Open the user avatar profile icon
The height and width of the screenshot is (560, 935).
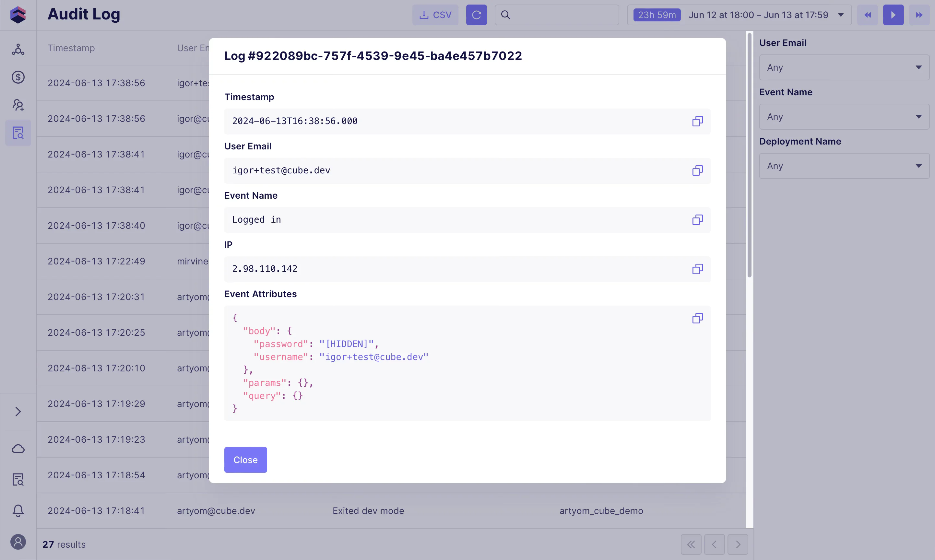coord(18,542)
